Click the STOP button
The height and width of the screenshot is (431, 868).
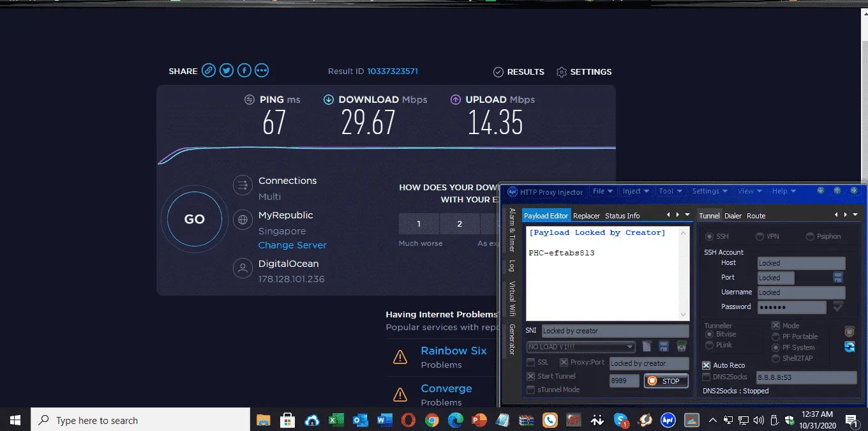(x=666, y=381)
